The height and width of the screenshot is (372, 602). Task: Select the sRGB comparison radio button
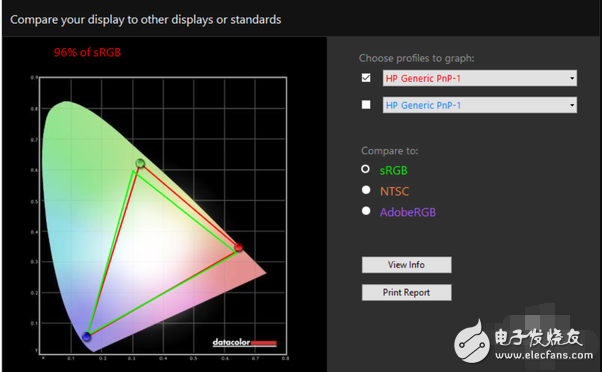[366, 169]
